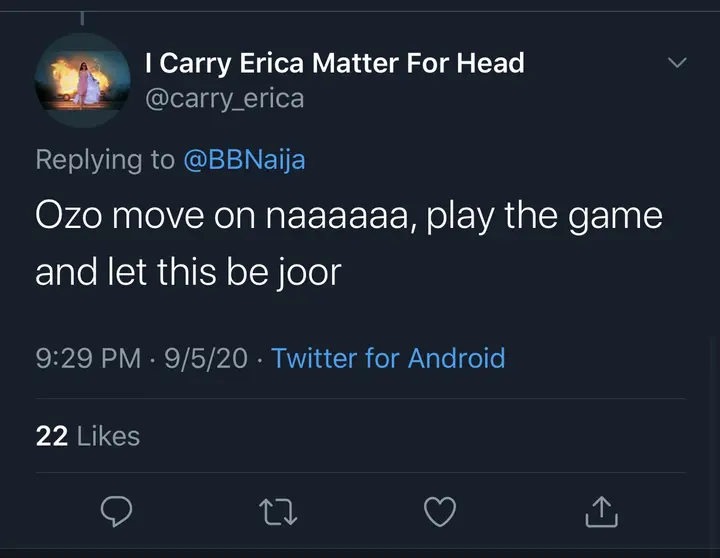
Task: Open profile 'I Carry Erica Matter For Head'
Action: coord(334,64)
